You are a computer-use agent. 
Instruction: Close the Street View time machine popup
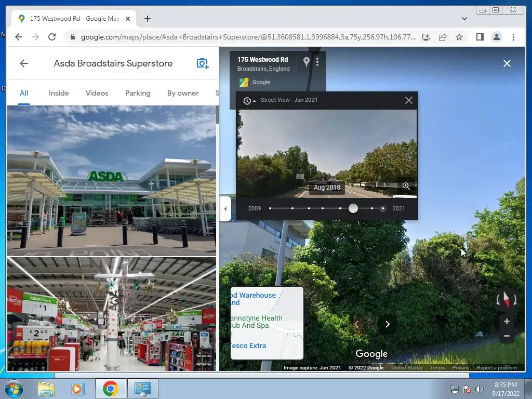tap(409, 100)
